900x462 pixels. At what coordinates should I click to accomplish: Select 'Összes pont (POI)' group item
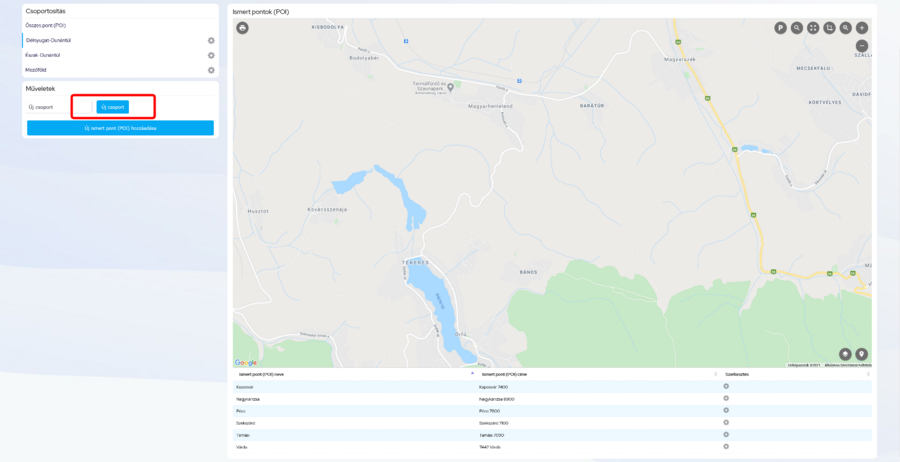[x=46, y=25]
